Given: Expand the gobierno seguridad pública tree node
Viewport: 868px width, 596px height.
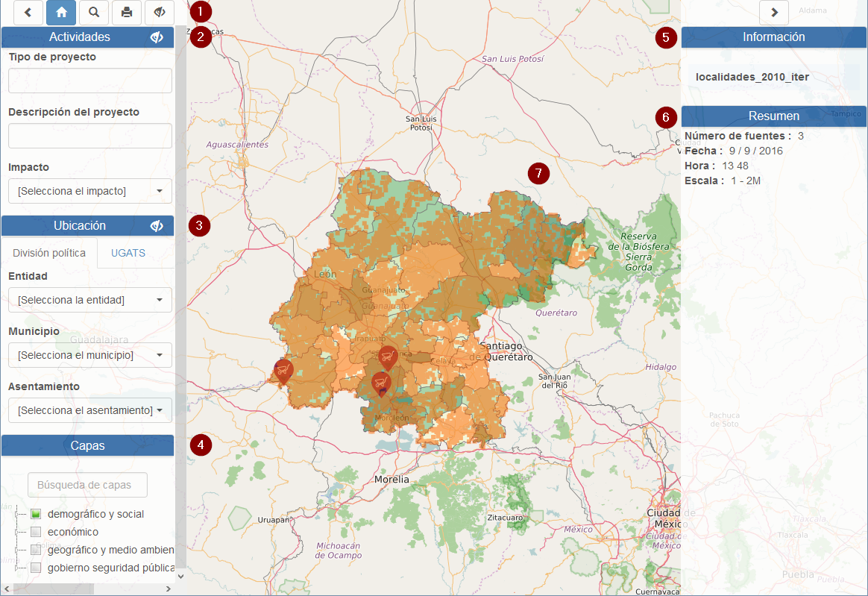Looking at the screenshot, I should (16, 568).
